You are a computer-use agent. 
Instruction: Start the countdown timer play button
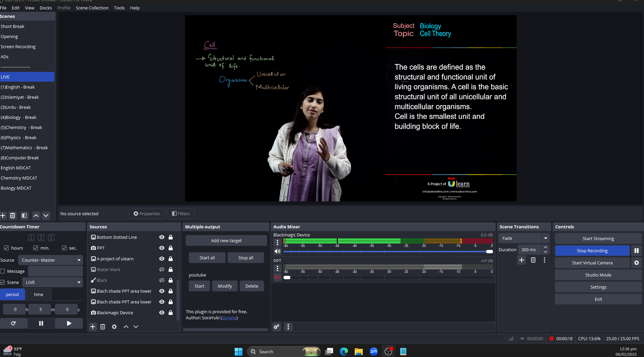[x=69, y=323]
